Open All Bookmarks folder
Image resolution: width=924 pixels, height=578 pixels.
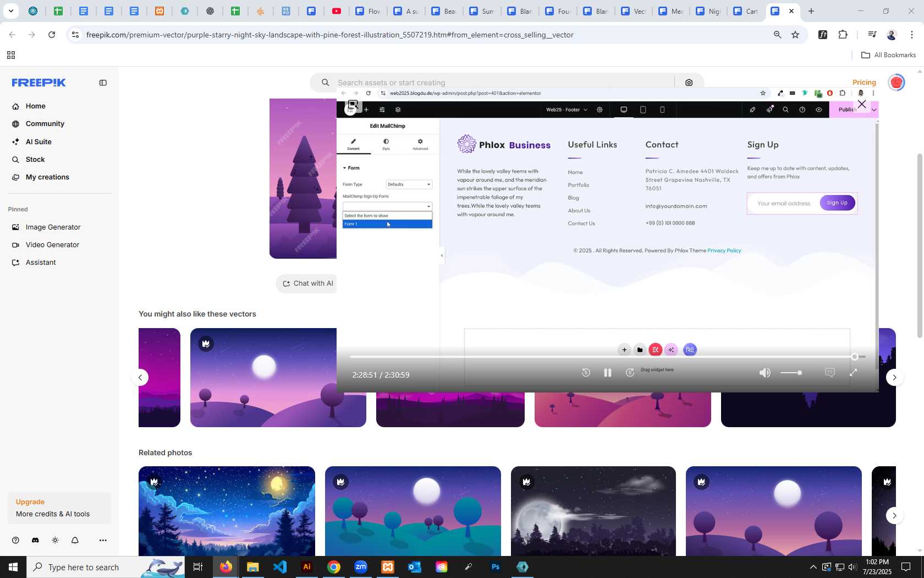(x=888, y=55)
